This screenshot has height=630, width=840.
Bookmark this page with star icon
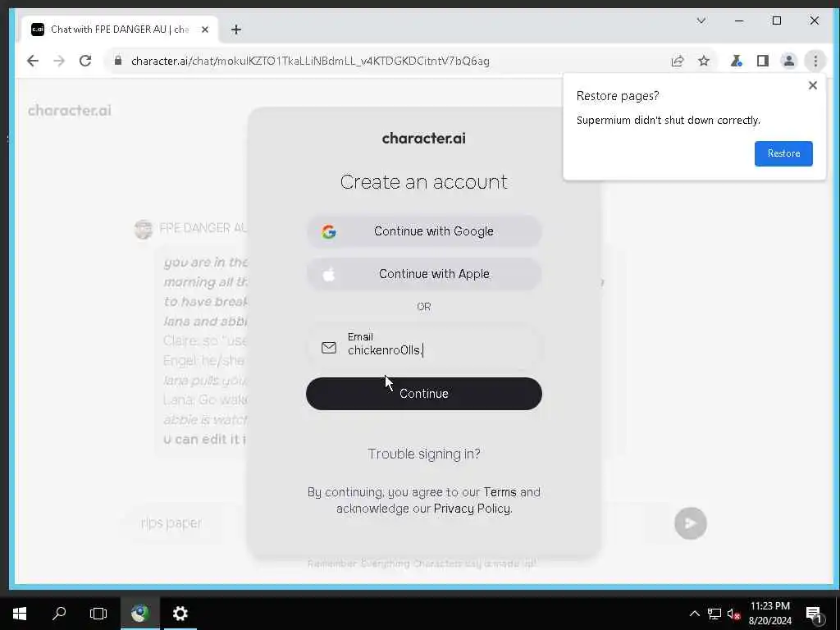(x=704, y=61)
